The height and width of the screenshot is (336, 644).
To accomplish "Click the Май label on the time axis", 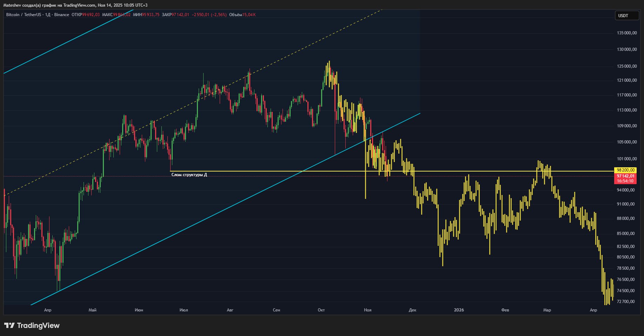I will point(93,310).
